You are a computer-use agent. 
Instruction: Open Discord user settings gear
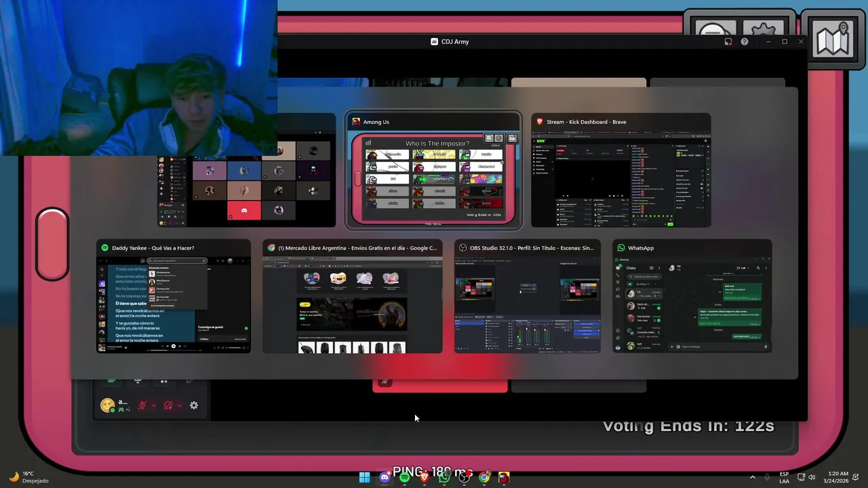click(194, 405)
